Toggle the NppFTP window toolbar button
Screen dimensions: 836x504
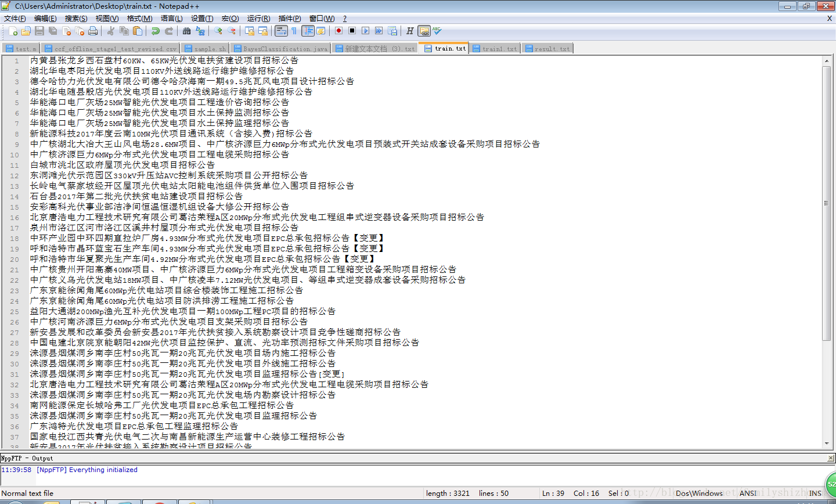point(424,31)
